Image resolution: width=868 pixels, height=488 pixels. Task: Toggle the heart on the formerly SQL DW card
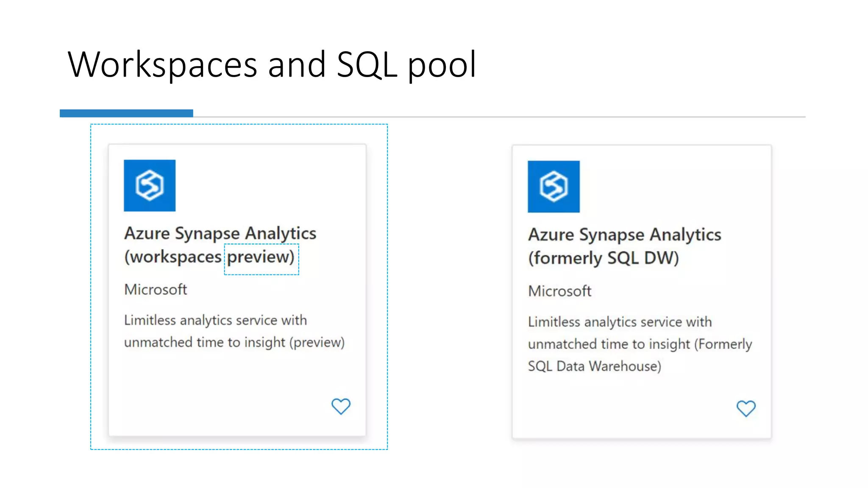tap(746, 408)
